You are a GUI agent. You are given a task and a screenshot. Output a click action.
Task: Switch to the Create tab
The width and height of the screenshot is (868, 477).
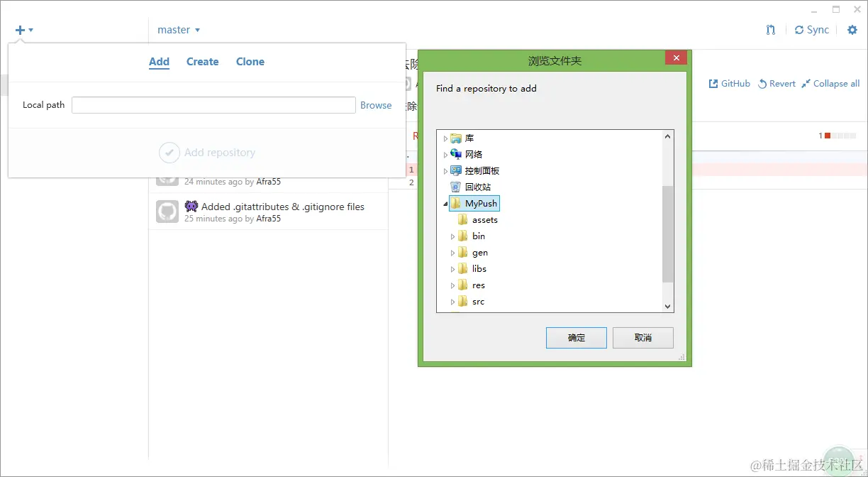[202, 62]
